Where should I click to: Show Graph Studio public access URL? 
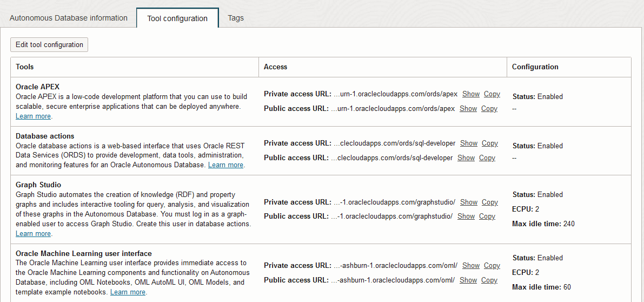point(466,216)
